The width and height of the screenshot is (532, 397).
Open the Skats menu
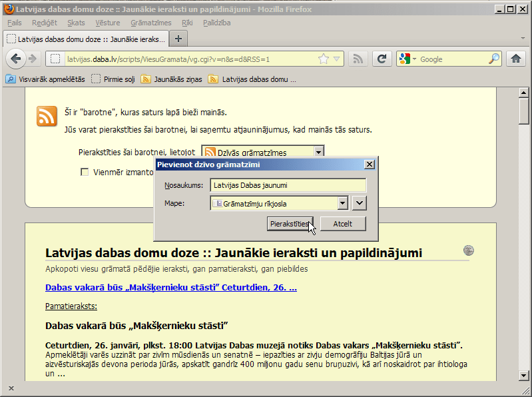point(76,23)
